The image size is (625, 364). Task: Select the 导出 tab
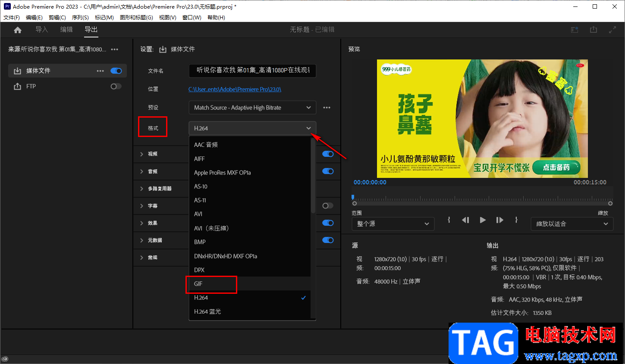[x=91, y=29]
